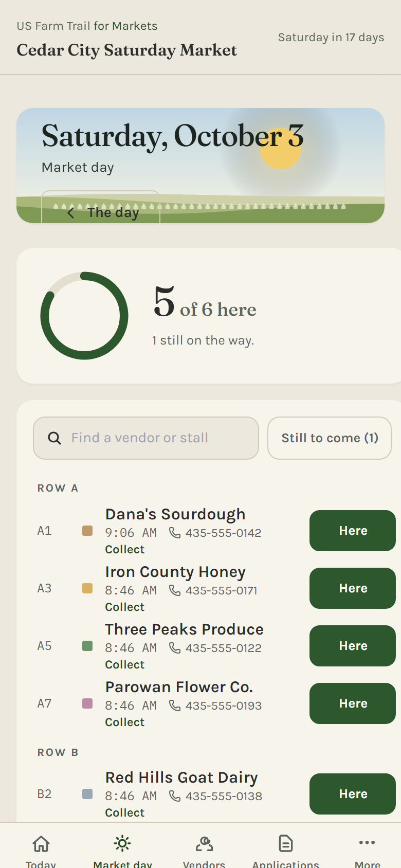This screenshot has height=868, width=401.
Task: Toggle Here status for Parowan Flower Co.
Action: pos(353,703)
